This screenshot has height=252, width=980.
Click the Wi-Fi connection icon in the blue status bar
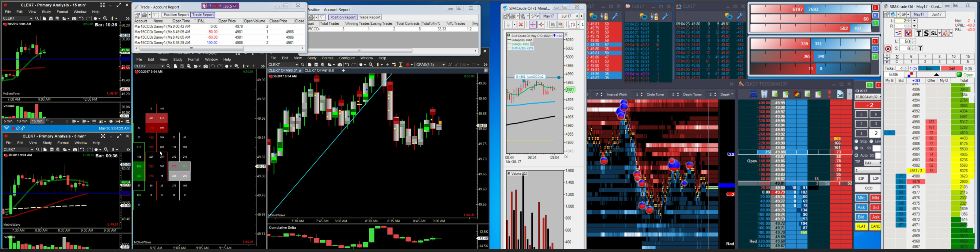pos(7,128)
